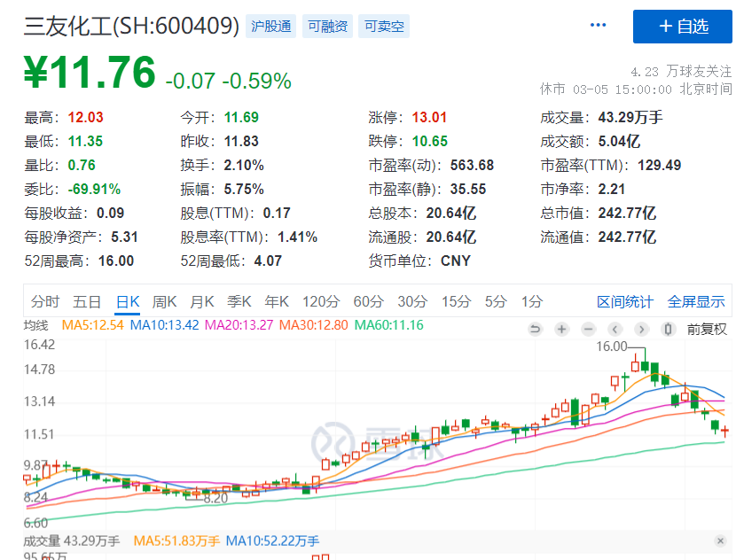Click the 可融资 tag
Image resolution: width=736 pixels, height=560 pixels.
tap(327, 27)
